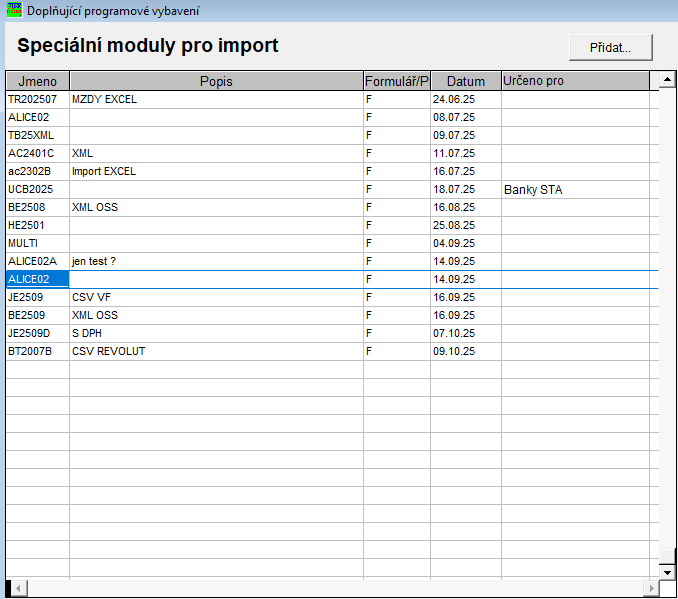Select the MULTI name cell
This screenshot has width=678, height=599.
point(38,243)
